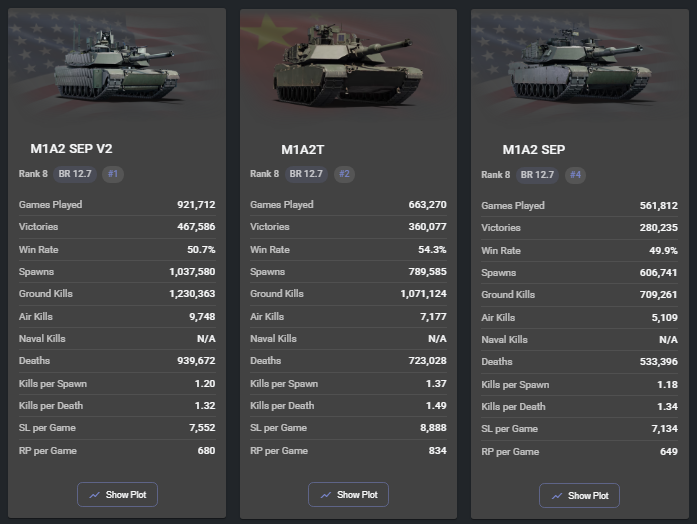697x524 pixels.
Task: Click Rank 8 label on M1A2T card
Action: pyautogui.click(x=265, y=174)
